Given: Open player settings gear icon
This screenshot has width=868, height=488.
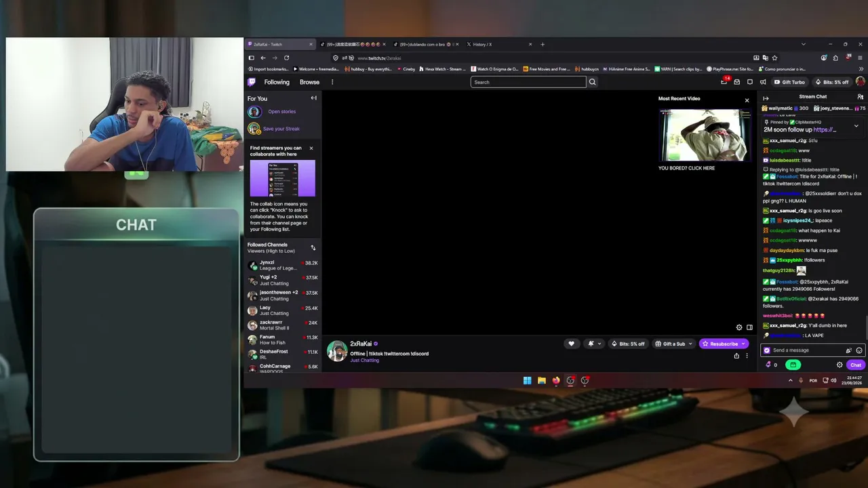Looking at the screenshot, I should (739, 327).
